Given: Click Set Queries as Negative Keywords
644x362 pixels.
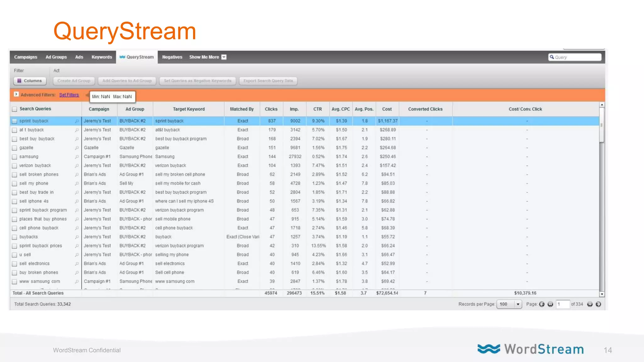Looking at the screenshot, I should (197, 81).
